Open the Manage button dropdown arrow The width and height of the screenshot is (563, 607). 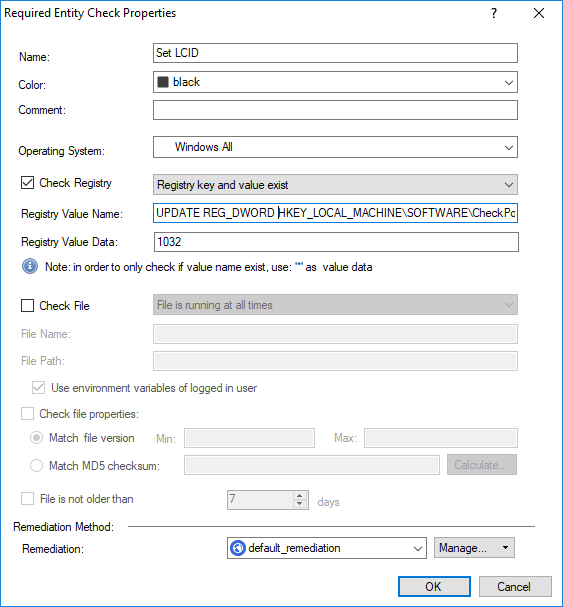click(505, 547)
